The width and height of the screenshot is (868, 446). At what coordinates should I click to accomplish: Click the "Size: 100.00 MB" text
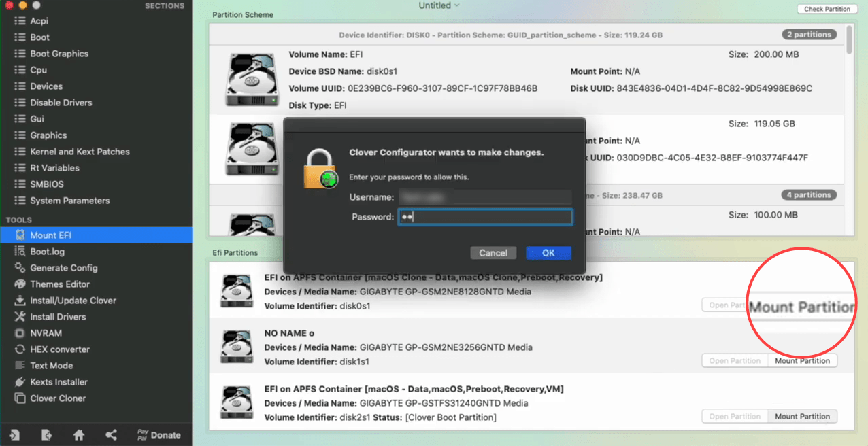(x=764, y=215)
